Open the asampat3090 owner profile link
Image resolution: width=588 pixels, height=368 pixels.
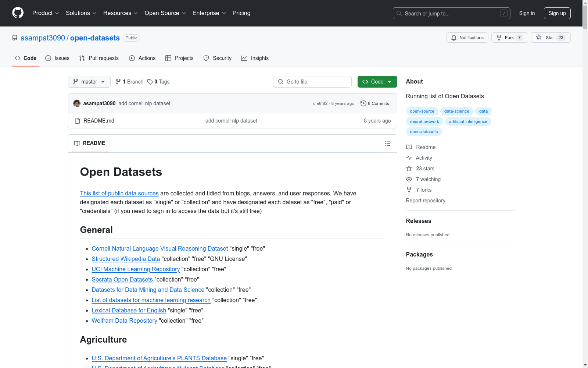click(x=43, y=38)
